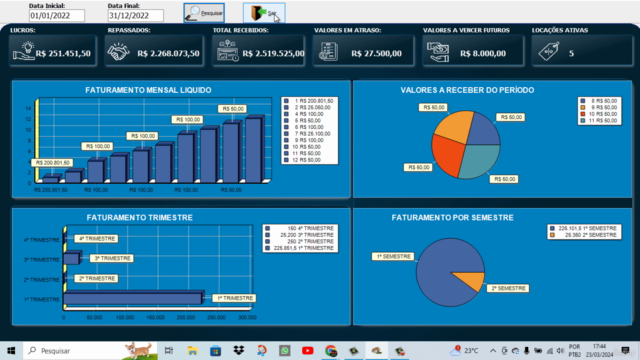Open Task View on the taskbar
Viewport: 640px width, 360px height.
pos(169,351)
